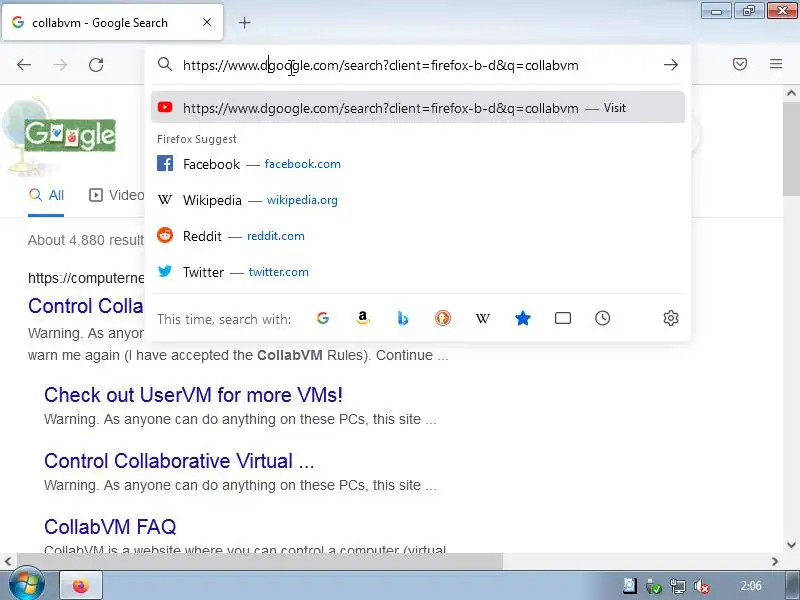The image size is (800, 600).
Task: Search this time with Amazon
Action: [363, 318]
